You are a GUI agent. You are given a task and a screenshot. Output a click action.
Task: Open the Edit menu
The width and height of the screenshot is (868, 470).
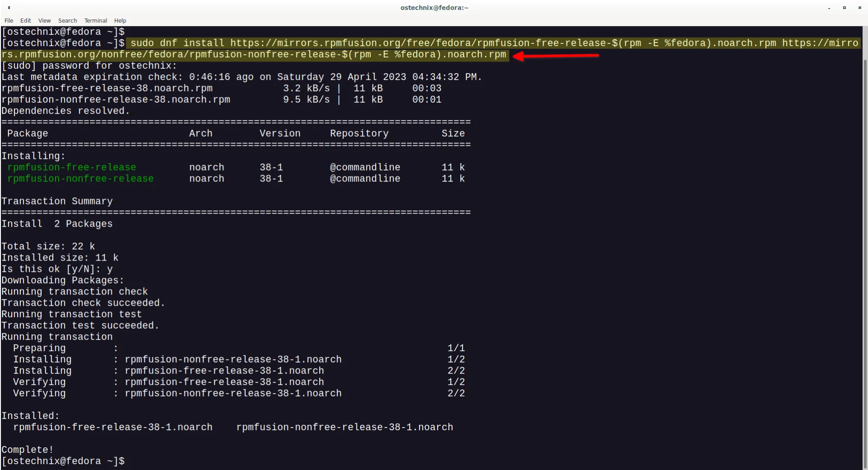coord(25,20)
